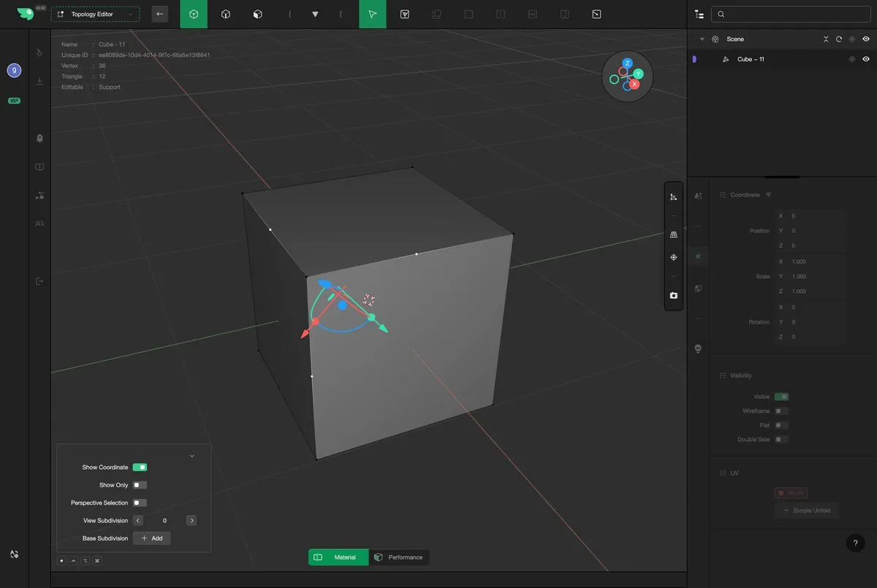This screenshot has height=588, width=877.
Task: Open the help question mark button
Action: point(855,543)
